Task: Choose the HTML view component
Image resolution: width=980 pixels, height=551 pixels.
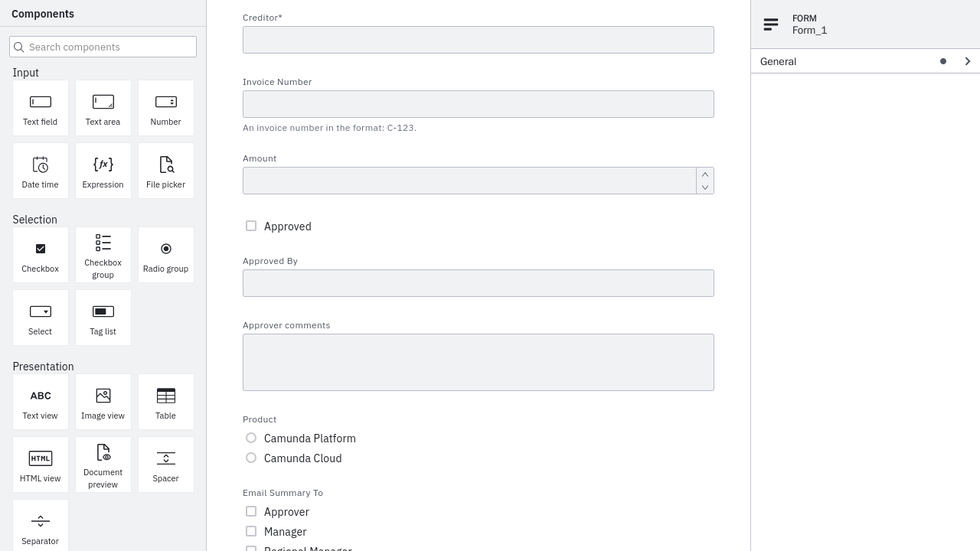Action: click(41, 465)
